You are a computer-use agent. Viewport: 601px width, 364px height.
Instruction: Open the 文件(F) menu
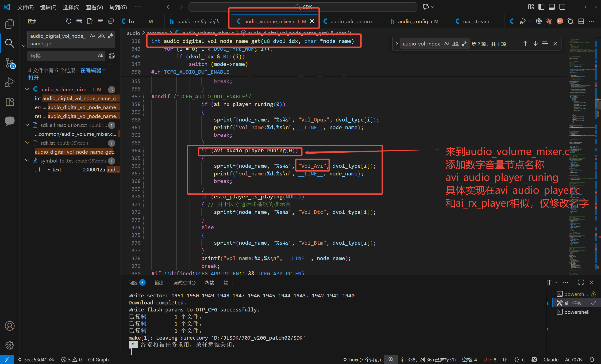point(25,7)
